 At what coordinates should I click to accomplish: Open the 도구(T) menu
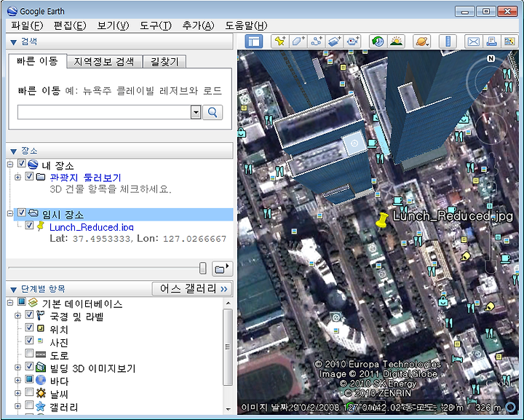[156, 25]
